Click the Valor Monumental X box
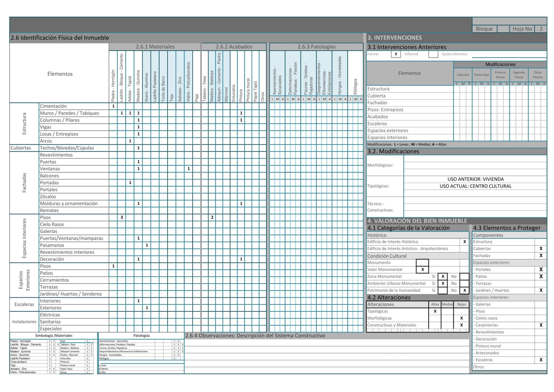Viewport: 554px width, 392px height. coord(422,270)
